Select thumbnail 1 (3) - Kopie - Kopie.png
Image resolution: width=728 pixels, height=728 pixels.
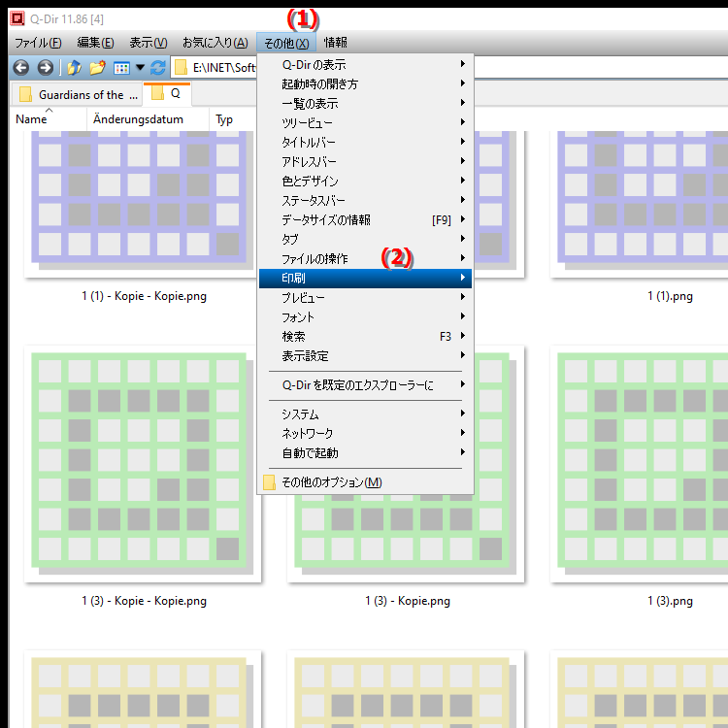pyautogui.click(x=143, y=464)
